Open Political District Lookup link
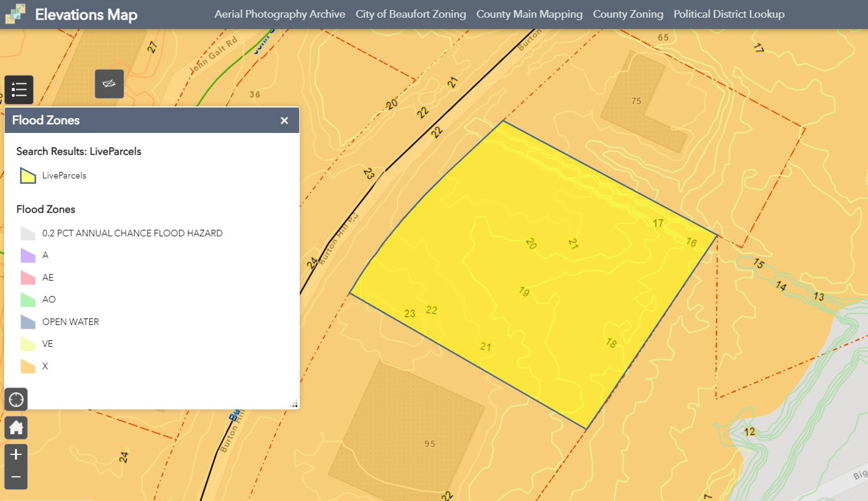Image resolution: width=868 pixels, height=501 pixels. pos(729,14)
